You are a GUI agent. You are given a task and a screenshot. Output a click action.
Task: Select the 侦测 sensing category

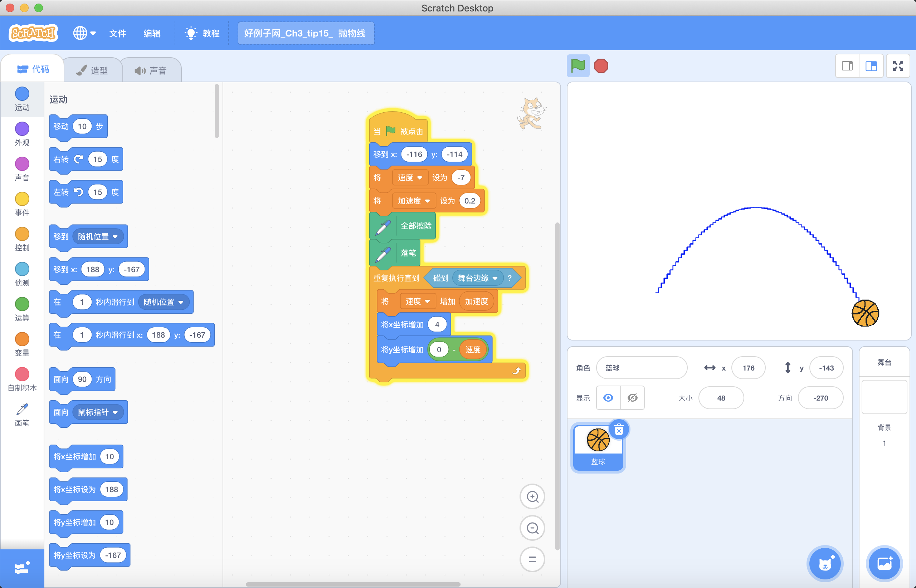22,275
